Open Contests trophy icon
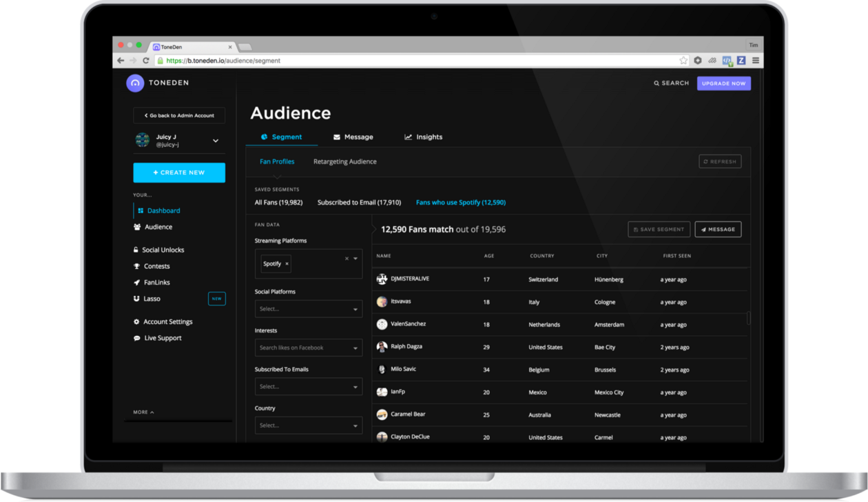Image resolution: width=868 pixels, height=502 pixels. point(136,266)
